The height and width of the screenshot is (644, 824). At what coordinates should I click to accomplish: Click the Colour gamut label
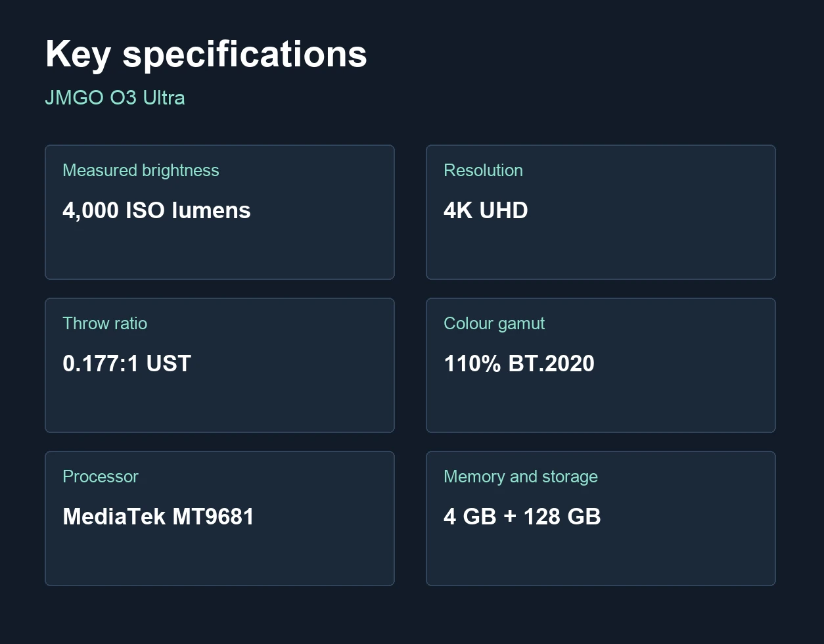(x=494, y=323)
